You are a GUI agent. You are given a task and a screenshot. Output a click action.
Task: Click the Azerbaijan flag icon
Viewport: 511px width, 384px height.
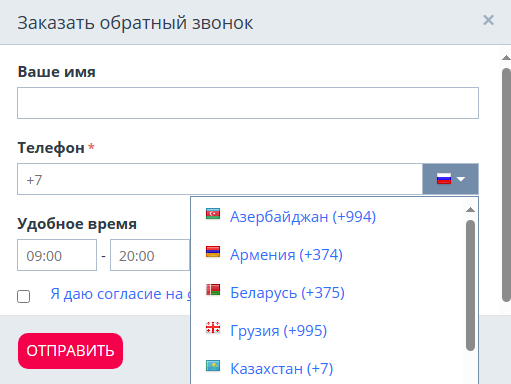pos(213,214)
